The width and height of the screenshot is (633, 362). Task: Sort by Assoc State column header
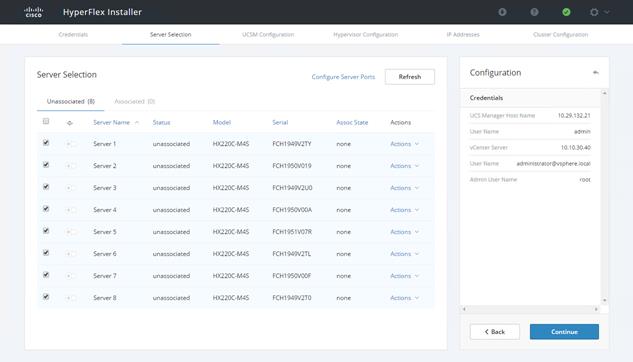click(x=352, y=122)
